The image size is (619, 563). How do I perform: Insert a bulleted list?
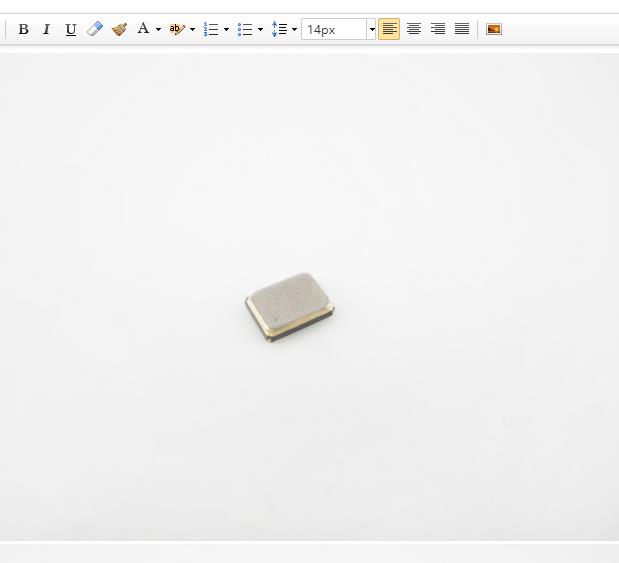[245, 29]
